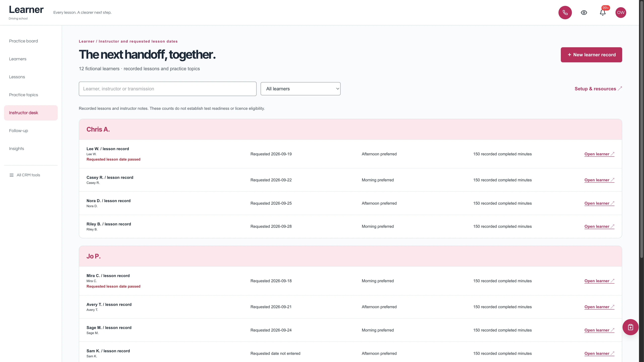Open learner link for Riley B.

point(599,227)
